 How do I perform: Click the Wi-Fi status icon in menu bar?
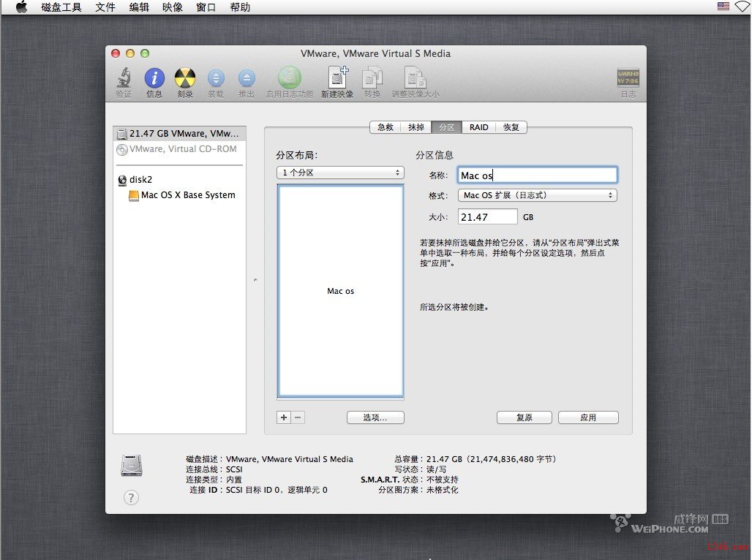point(742,7)
